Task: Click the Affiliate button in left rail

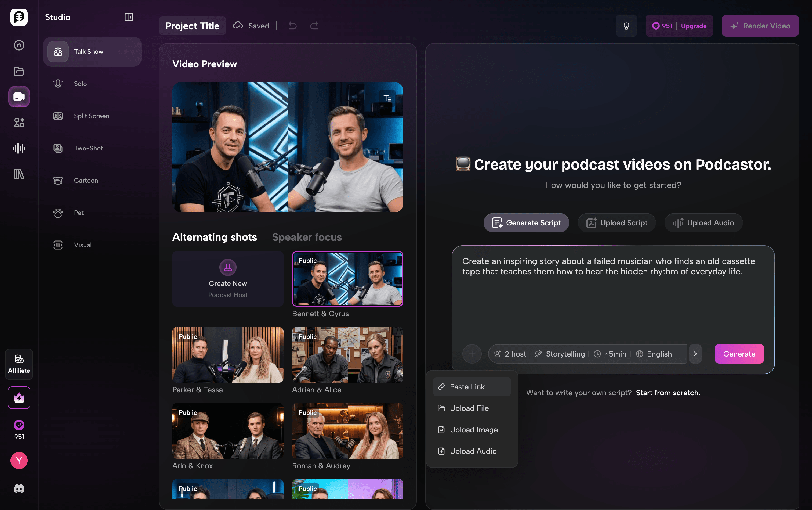Action: tap(19, 364)
